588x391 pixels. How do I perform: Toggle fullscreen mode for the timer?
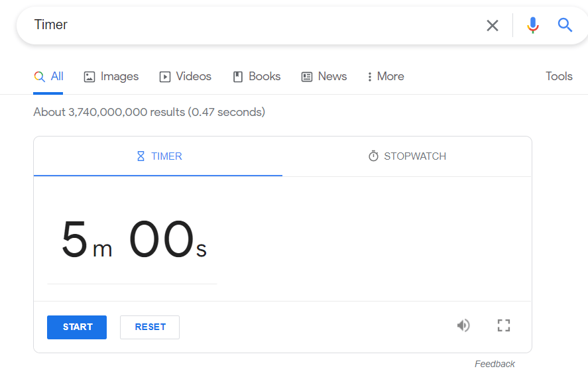coord(504,325)
